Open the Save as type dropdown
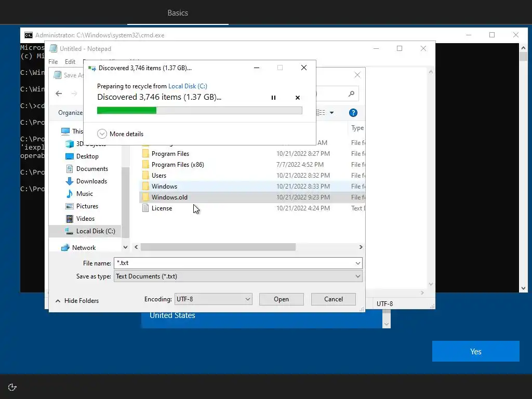The image size is (532, 399). pos(238,276)
